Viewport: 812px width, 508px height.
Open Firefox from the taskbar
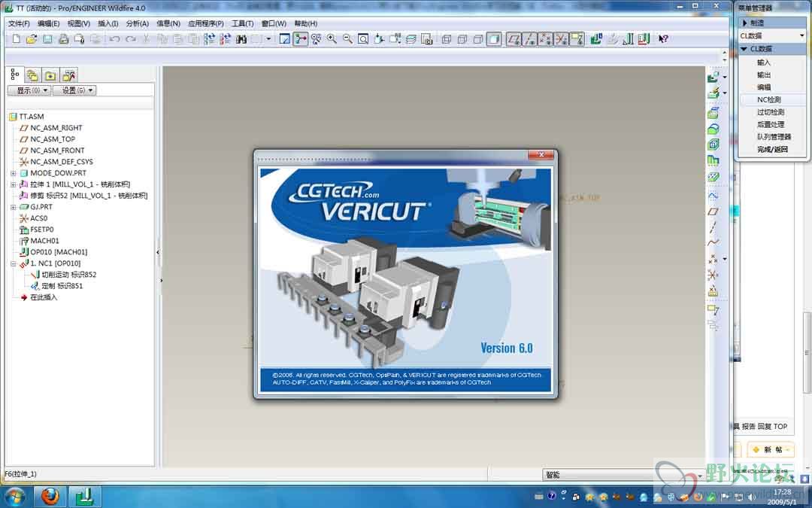(x=50, y=497)
